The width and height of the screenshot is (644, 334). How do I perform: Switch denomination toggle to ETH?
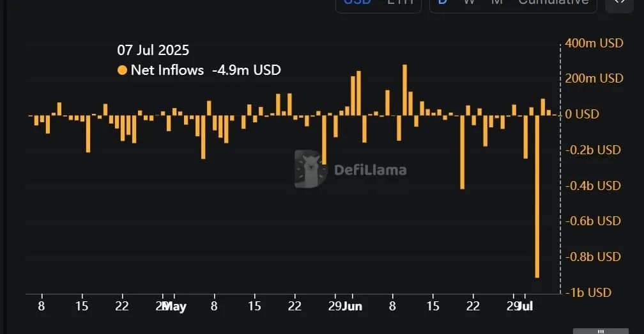pos(400,2)
